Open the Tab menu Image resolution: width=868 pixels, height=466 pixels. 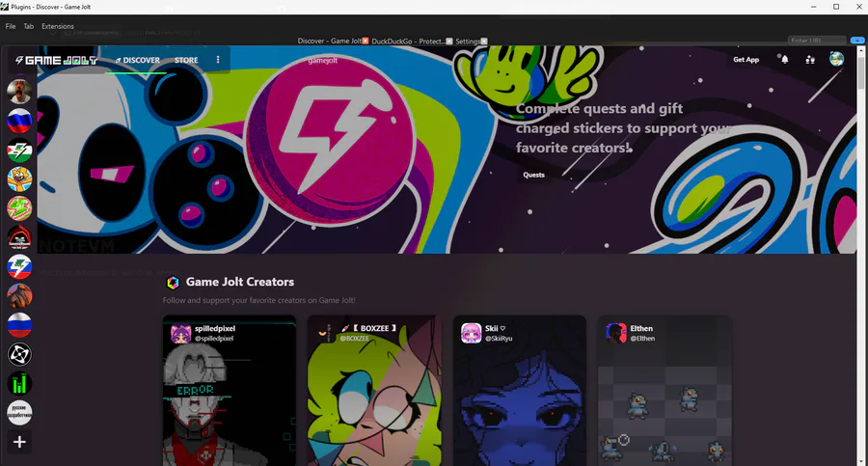28,26
